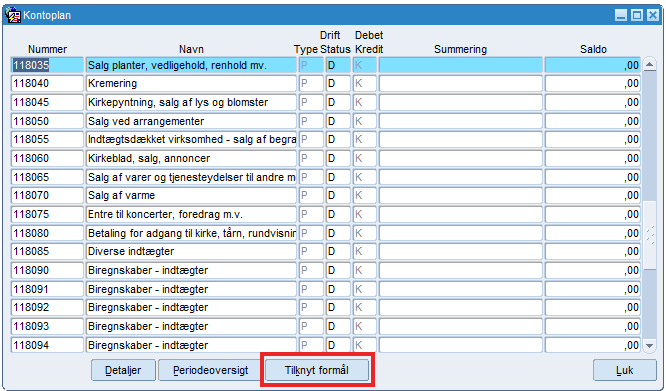Select account number 118080 field
Image resolution: width=666 pixels, height=391 pixels.
47,233
